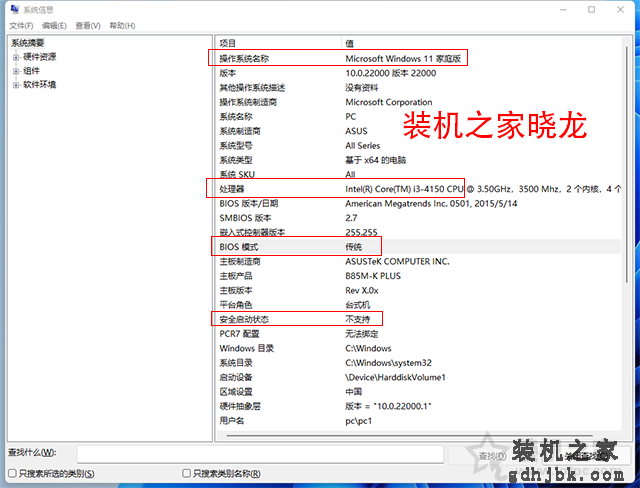Select 组件 in the tree
Screen dimensions: 640x488
31,71
